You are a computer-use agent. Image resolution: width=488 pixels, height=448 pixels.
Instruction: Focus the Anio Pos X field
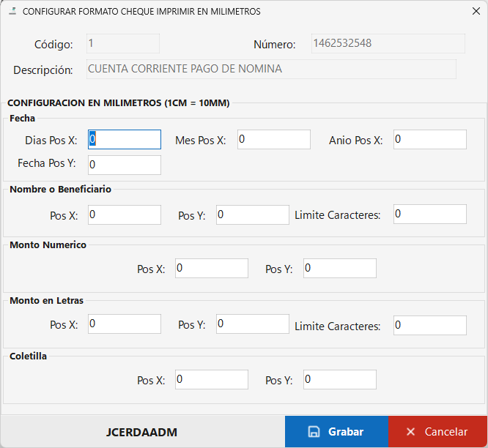tap(430, 139)
